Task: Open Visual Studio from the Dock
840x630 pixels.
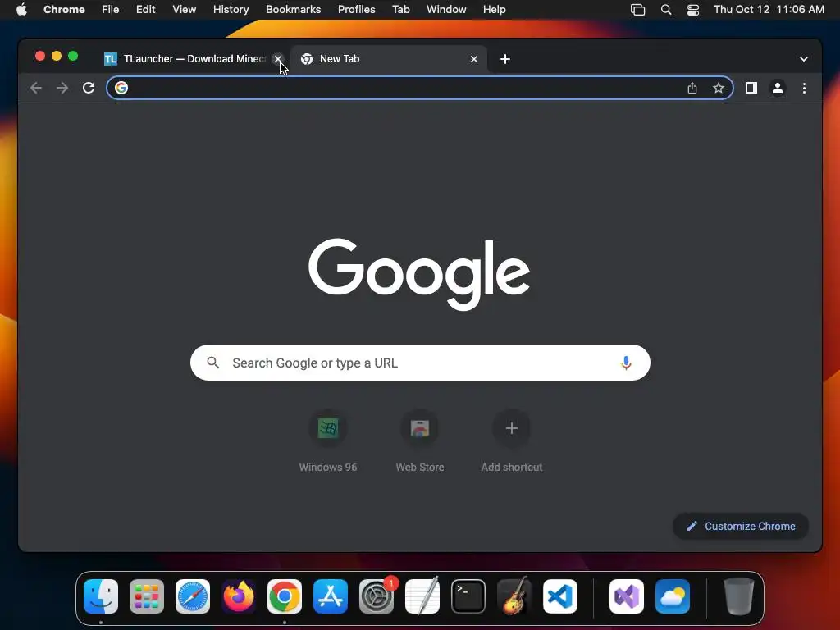Action: 627,596
